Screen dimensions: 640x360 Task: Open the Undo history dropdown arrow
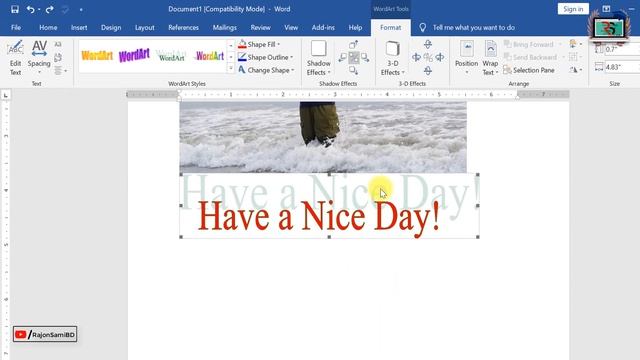point(39,9)
